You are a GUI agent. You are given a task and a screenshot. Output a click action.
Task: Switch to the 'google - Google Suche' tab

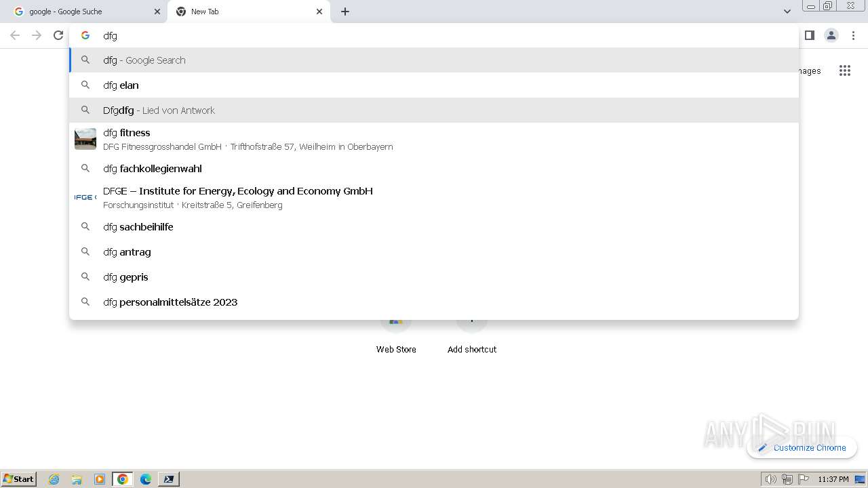point(84,12)
